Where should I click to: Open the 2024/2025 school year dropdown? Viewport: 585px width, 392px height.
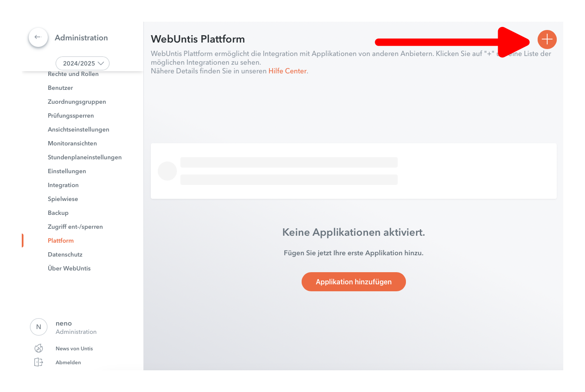(83, 63)
